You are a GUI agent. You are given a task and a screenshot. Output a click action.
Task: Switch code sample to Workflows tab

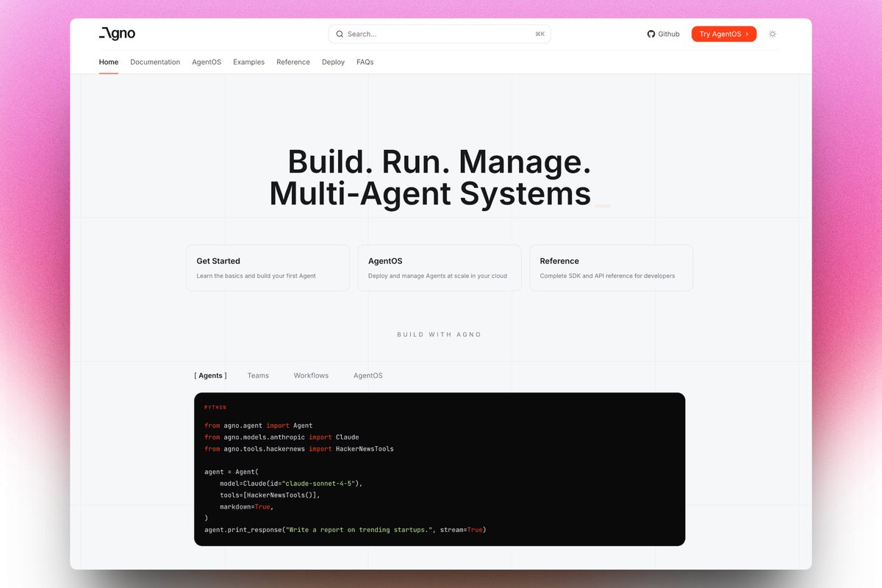311,376
